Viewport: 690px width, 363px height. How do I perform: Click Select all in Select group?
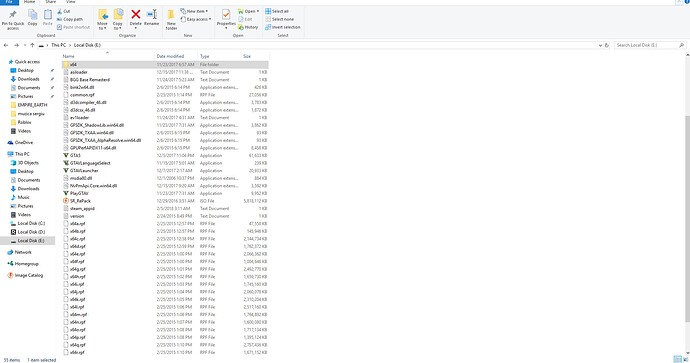pos(277,11)
